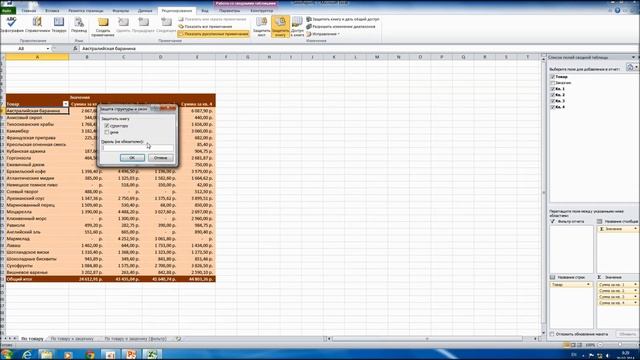
Task: Select the По товару и заказчику sheet tab
Action: coord(72,339)
